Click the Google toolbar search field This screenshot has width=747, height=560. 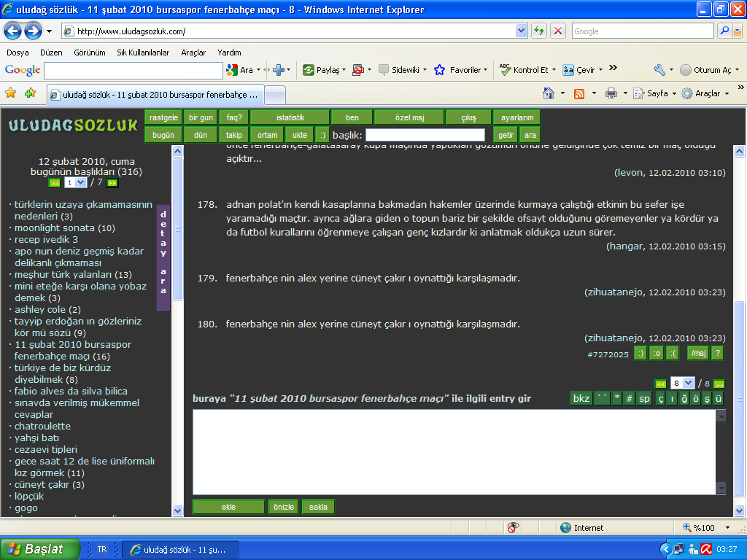(133, 71)
